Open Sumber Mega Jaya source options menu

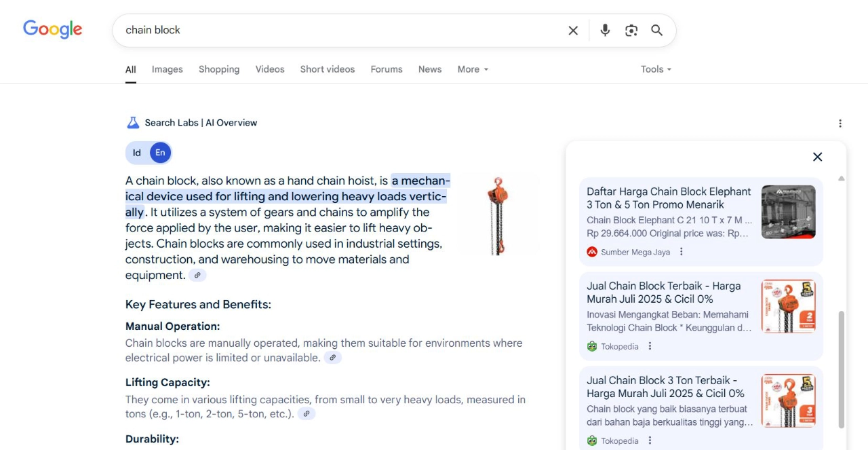682,252
